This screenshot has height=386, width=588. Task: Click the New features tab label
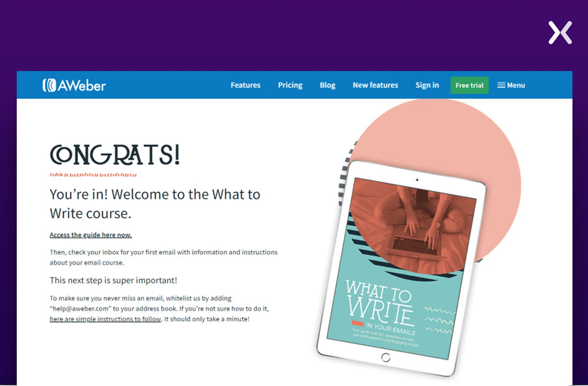[375, 85]
